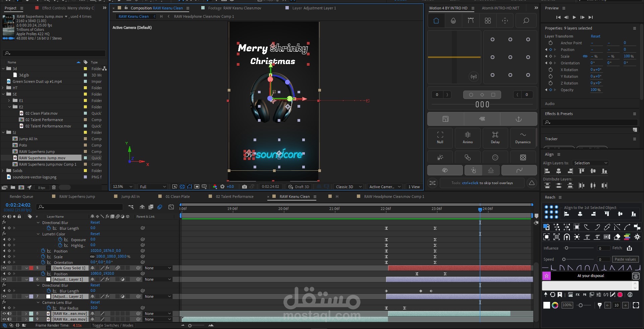Reset Layer Transform in Properties panel
Image resolution: width=644 pixels, height=329 pixels.
(x=595, y=36)
